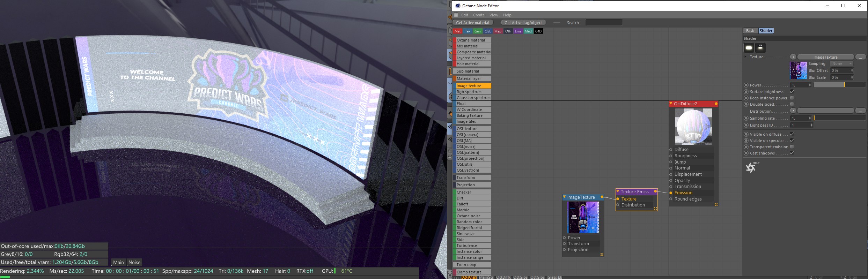868x279 pixels.
Task: Collapse the Texture Emiss node triangle
Action: coord(618,191)
